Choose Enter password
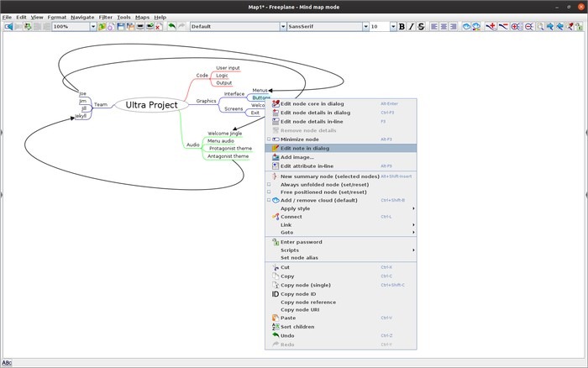 coord(340,242)
